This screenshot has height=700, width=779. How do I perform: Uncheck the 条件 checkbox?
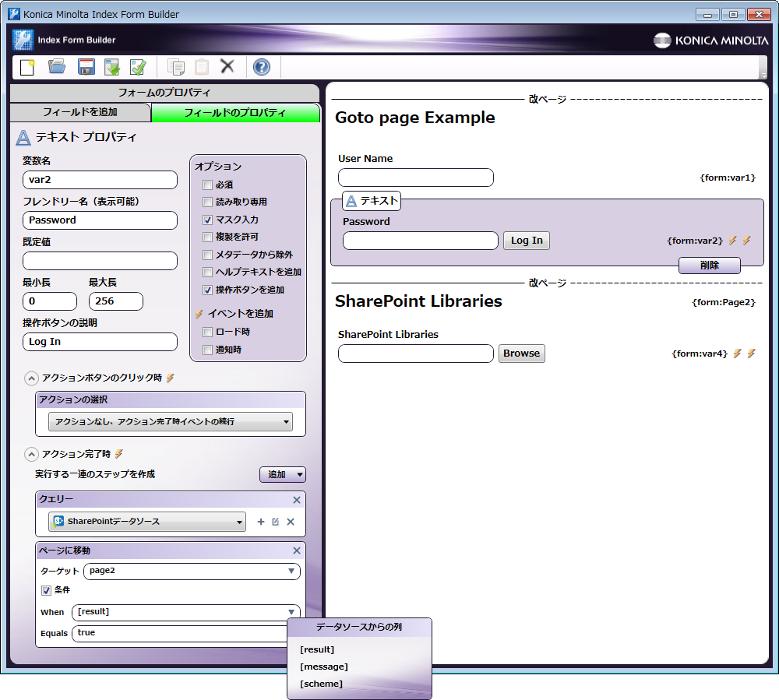click(46, 590)
